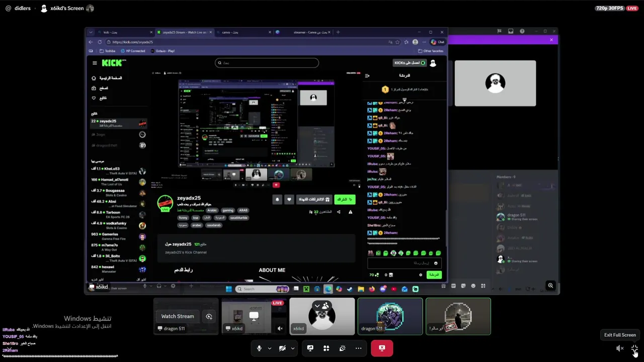Click the Share Your Screen icon
This screenshot has width=644, height=362.
pyautogui.click(x=310, y=348)
